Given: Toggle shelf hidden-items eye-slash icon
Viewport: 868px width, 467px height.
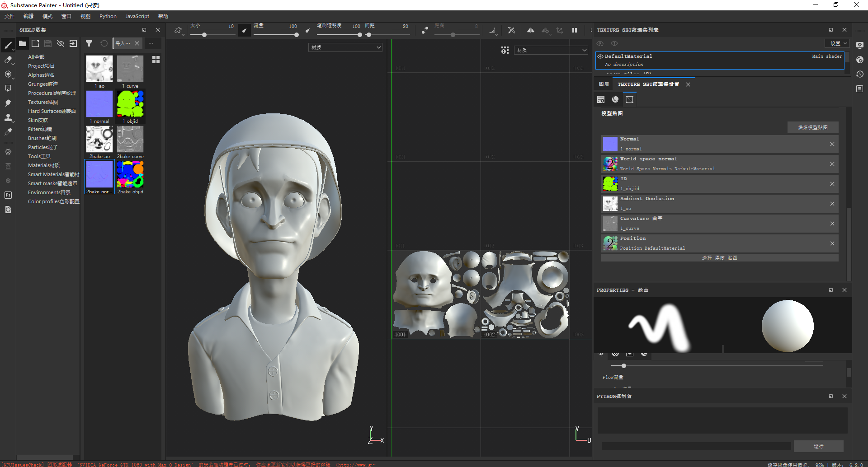Looking at the screenshot, I should point(61,43).
